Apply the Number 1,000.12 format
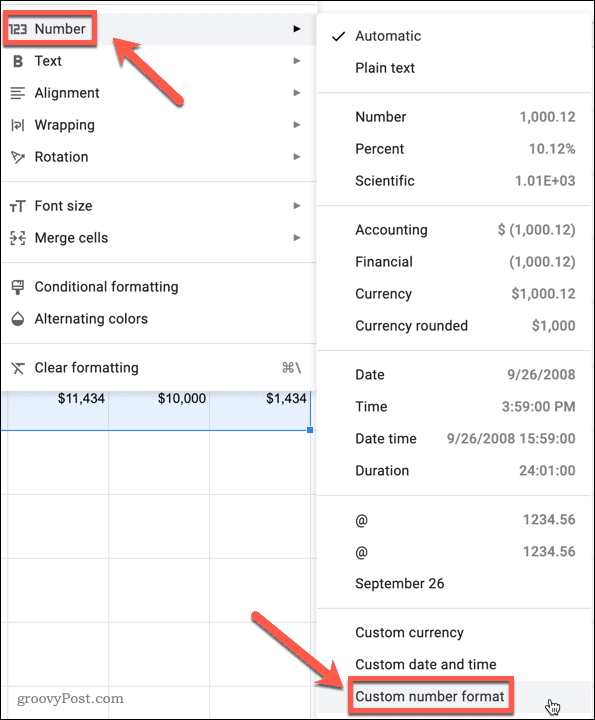The image size is (595, 720). tap(454, 117)
